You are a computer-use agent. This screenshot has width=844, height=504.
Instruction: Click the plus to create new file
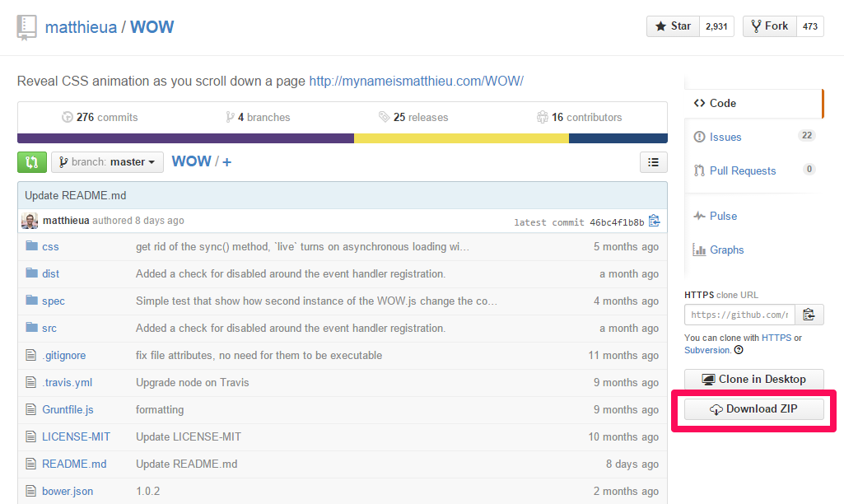[226, 162]
